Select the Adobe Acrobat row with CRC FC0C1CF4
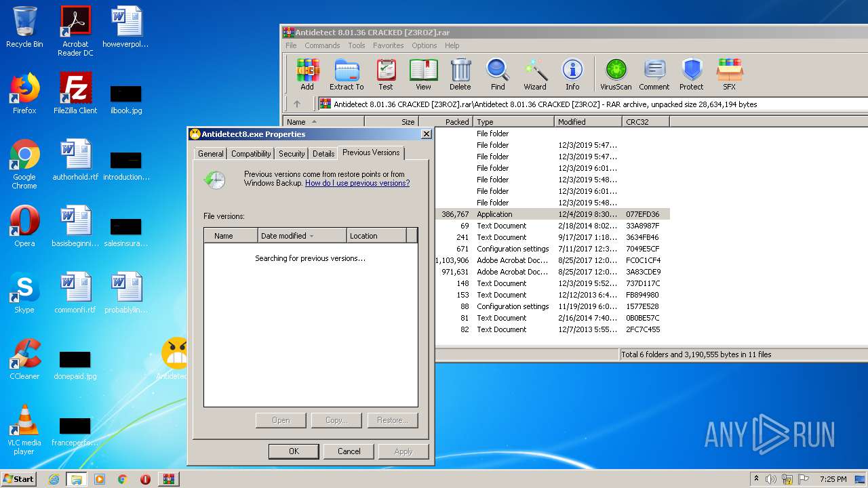This screenshot has height=488, width=868. (x=552, y=260)
